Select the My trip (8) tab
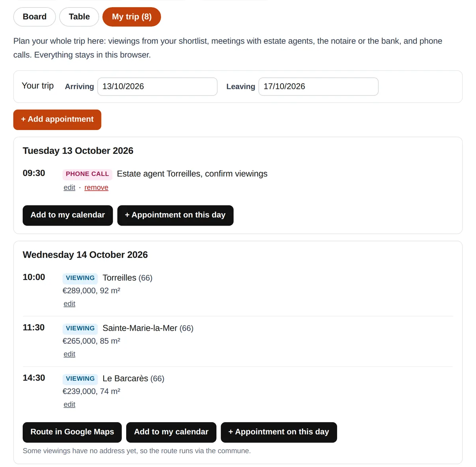Screen dimensions: 476x467 (132, 17)
